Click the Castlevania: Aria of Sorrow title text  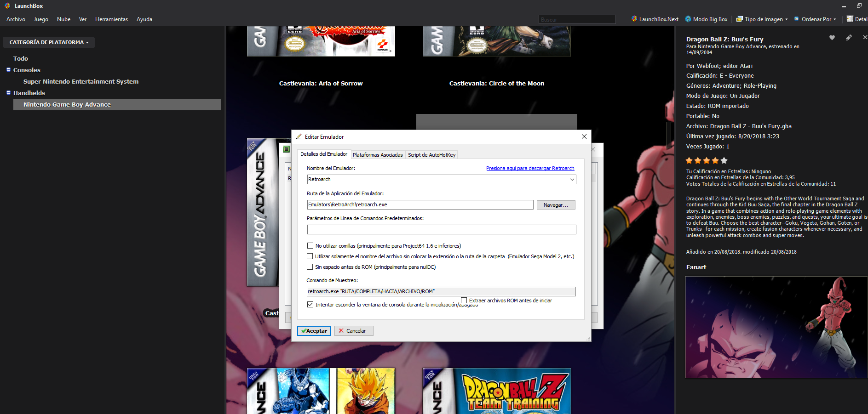pos(321,84)
